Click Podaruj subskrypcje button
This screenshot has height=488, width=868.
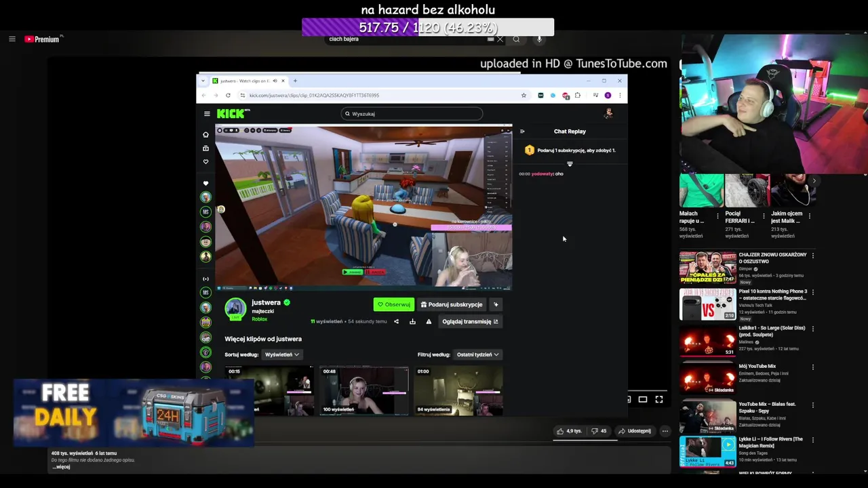tap(451, 304)
